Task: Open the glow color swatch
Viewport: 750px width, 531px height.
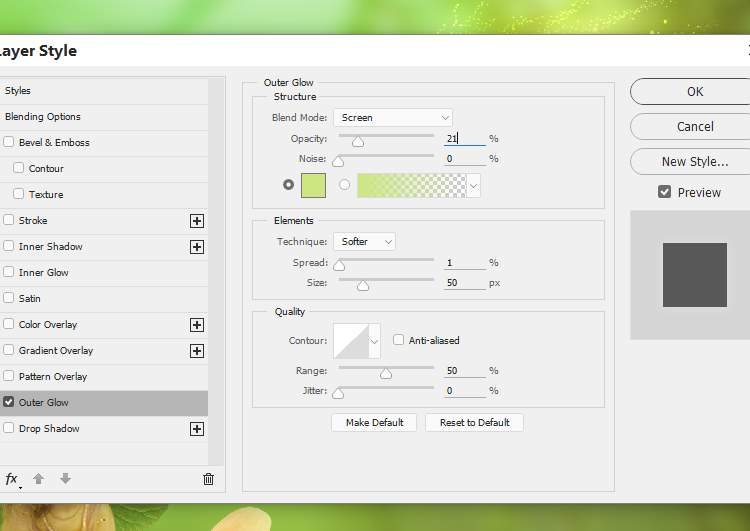Action: click(313, 186)
